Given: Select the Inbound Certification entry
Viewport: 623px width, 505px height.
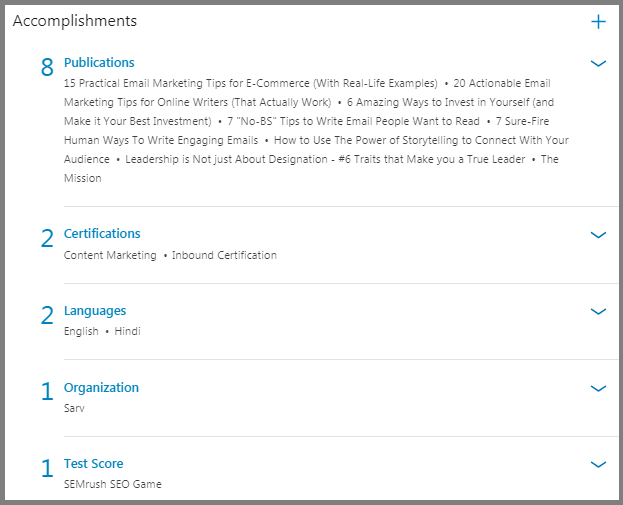Looking at the screenshot, I should click(224, 255).
